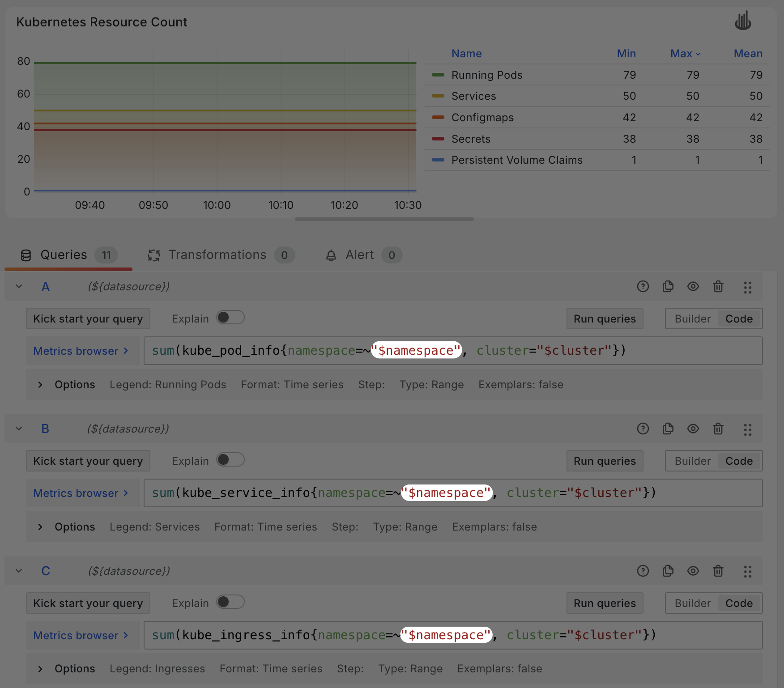Click the Queries tab database icon
784x688 pixels.
[x=26, y=255]
